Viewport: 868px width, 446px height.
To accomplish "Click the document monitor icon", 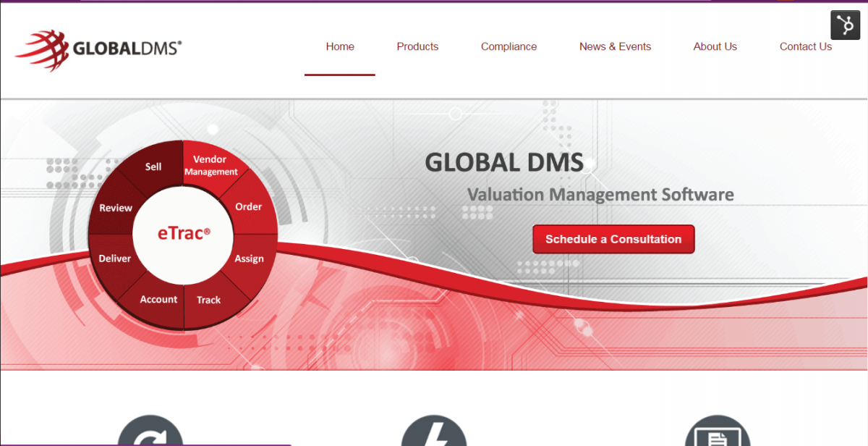I will [717, 433].
